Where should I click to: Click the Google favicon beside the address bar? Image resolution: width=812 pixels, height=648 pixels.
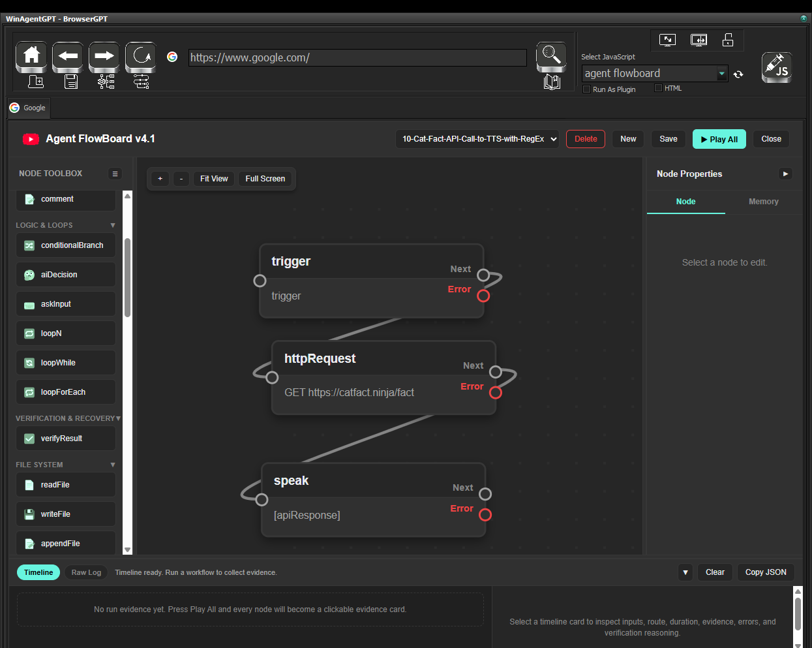[172, 57]
